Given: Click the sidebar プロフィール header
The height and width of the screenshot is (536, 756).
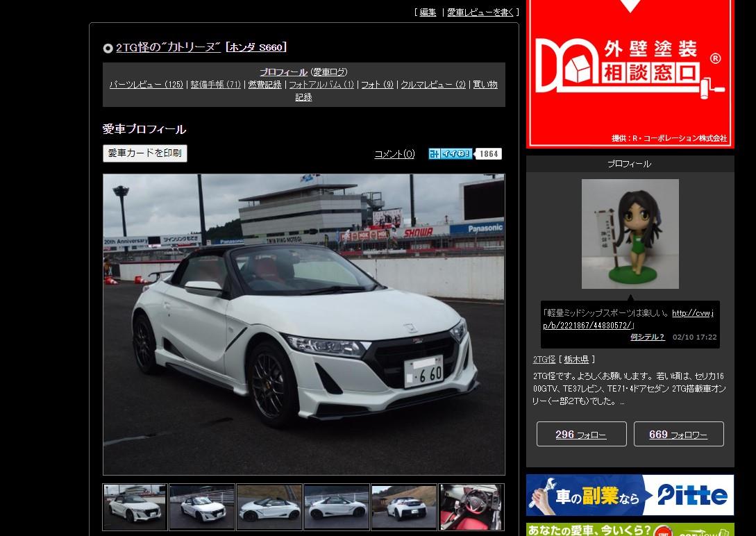Looking at the screenshot, I should pyautogui.click(x=629, y=164).
